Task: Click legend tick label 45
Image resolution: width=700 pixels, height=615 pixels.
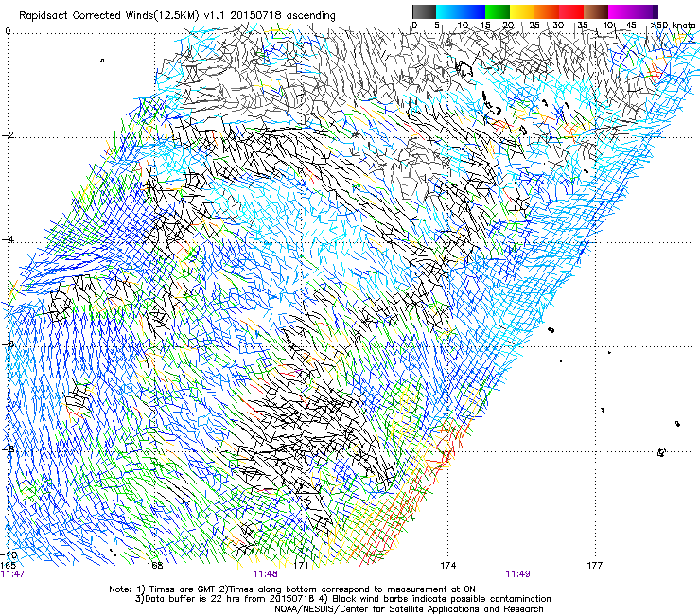Action: 631,25
